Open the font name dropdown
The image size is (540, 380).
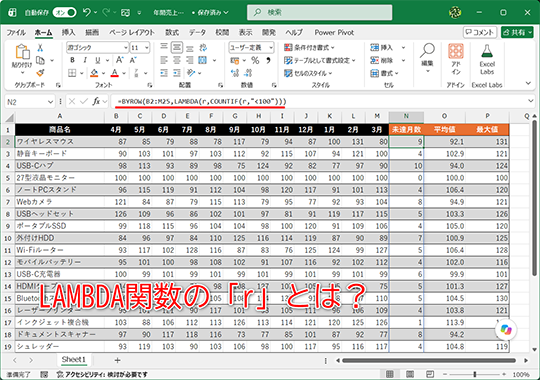126,48
